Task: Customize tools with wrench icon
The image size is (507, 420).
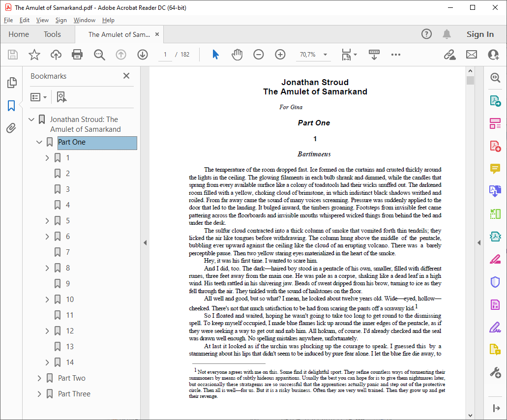Action: point(495,372)
